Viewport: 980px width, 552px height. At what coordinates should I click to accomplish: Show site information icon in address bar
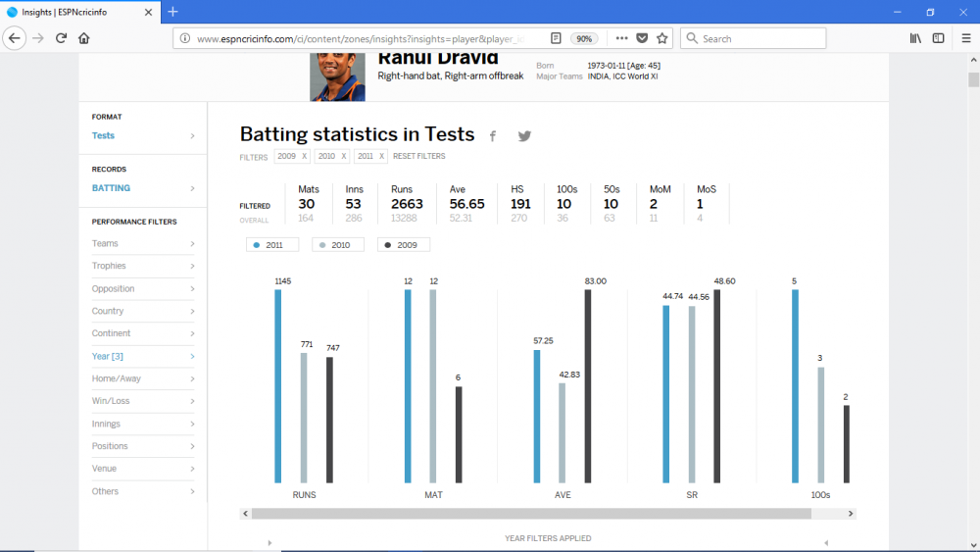click(x=185, y=38)
